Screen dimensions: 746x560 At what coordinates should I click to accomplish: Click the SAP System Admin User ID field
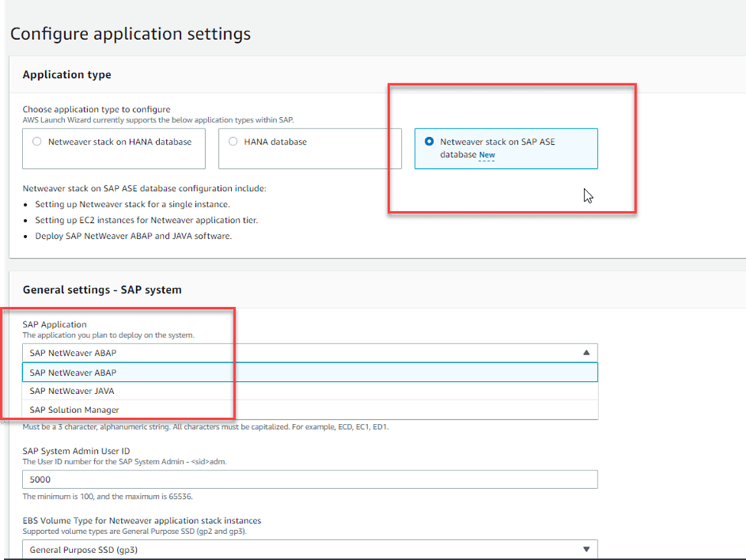(310, 479)
